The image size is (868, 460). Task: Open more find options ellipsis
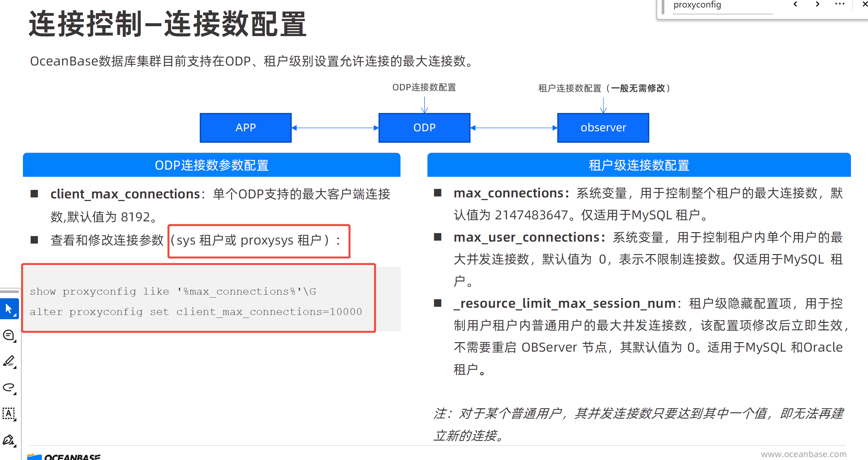point(840,4)
